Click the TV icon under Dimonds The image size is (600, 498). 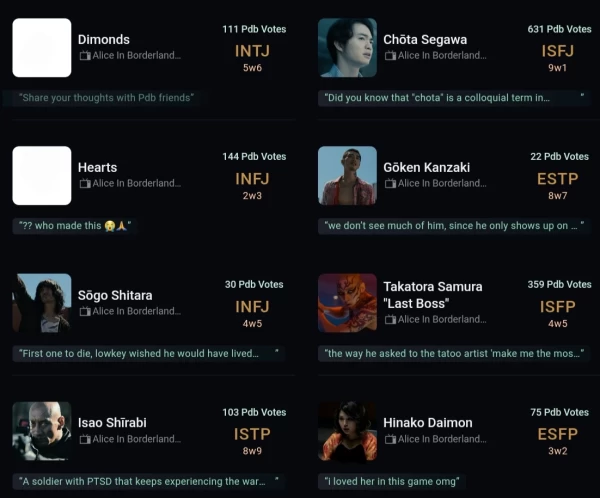coord(84,56)
